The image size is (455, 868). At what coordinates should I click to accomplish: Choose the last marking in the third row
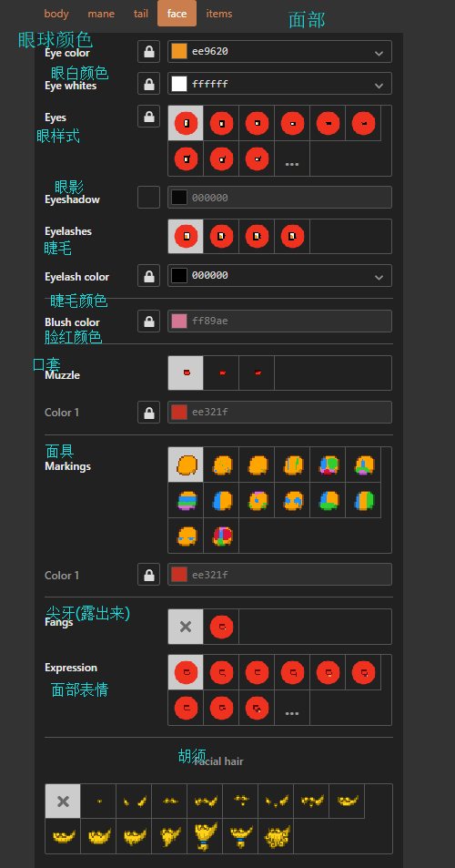221,536
